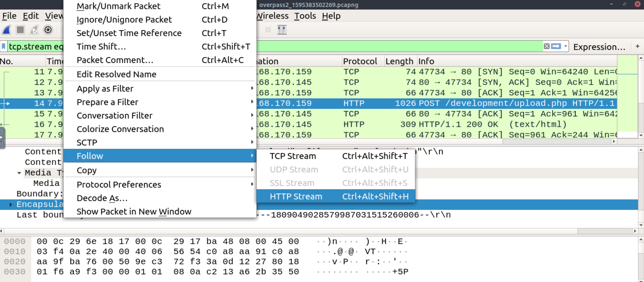Click the Protocol column header
The width and height of the screenshot is (644, 282).
pos(360,61)
